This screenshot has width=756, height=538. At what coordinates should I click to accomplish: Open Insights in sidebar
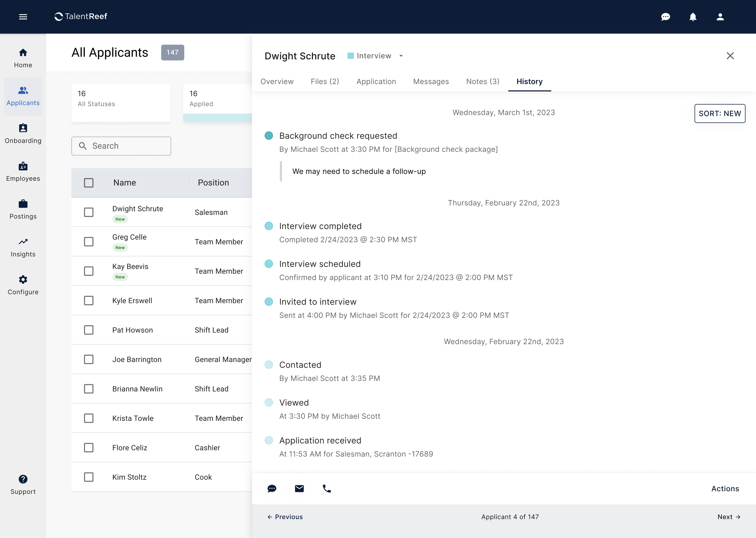click(23, 247)
